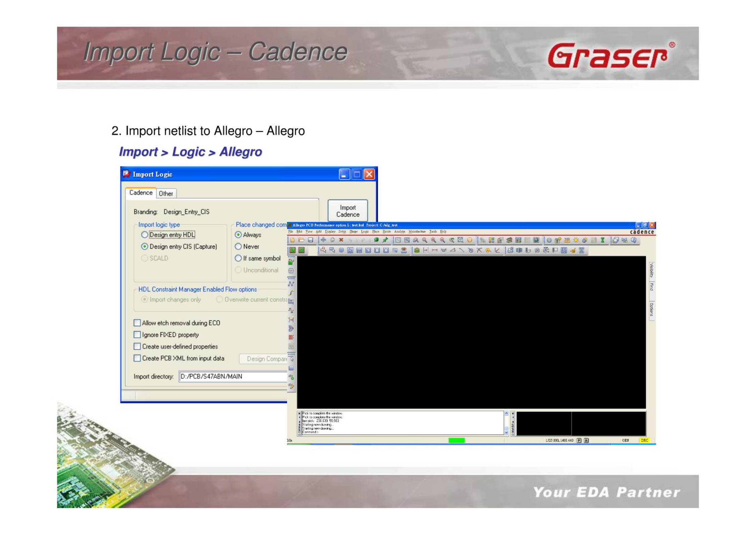
Task: Click the Zoom Previous green-arrow magnifier icon
Action: [x=452, y=240]
